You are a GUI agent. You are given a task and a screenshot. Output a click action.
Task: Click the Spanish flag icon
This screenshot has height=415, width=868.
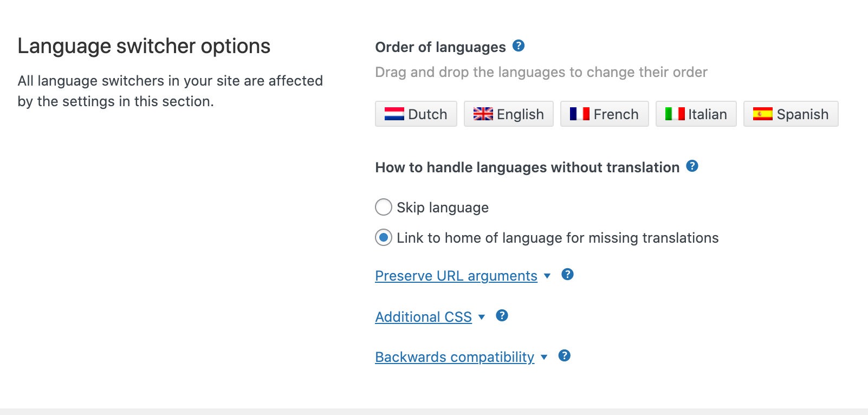click(x=762, y=114)
